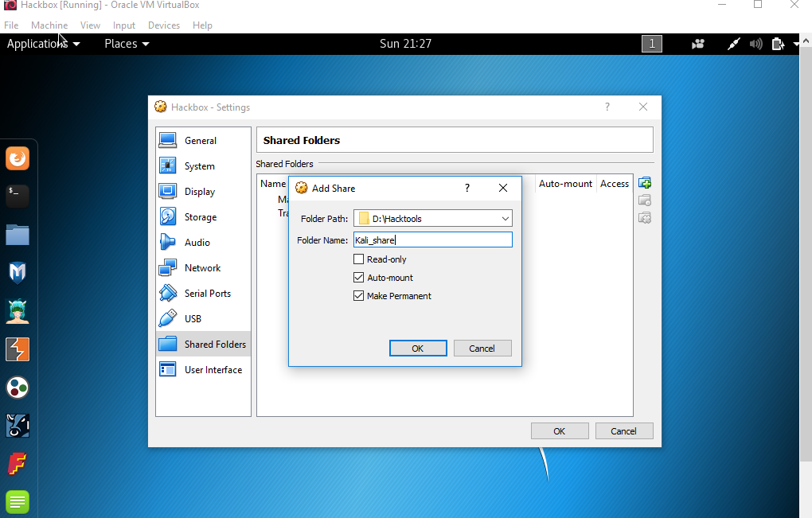Click the battery power icon in the top bar

(778, 44)
